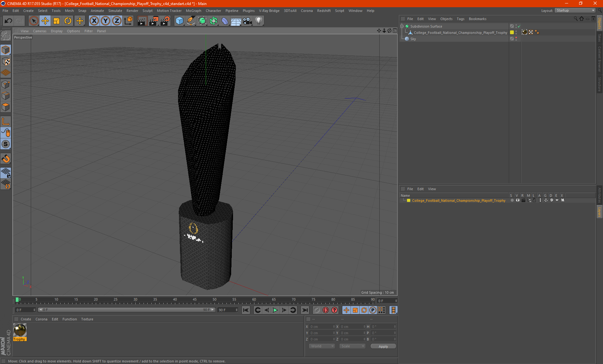Switch to Polygons mode
Image resolution: width=603 pixels, height=364 pixels.
tap(6, 107)
